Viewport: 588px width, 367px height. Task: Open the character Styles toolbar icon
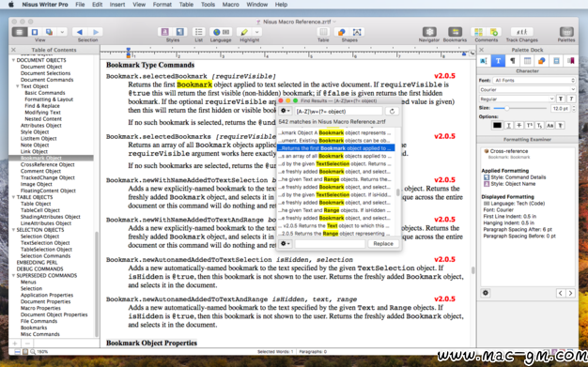click(164, 32)
